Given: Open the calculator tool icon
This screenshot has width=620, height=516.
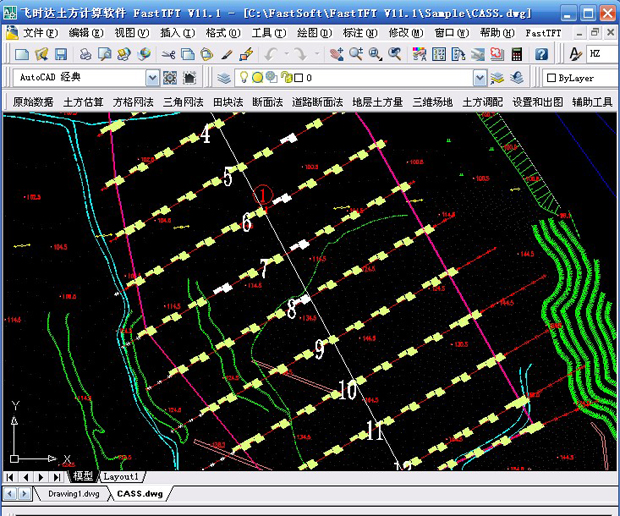Looking at the screenshot, I should pyautogui.click(x=515, y=54).
